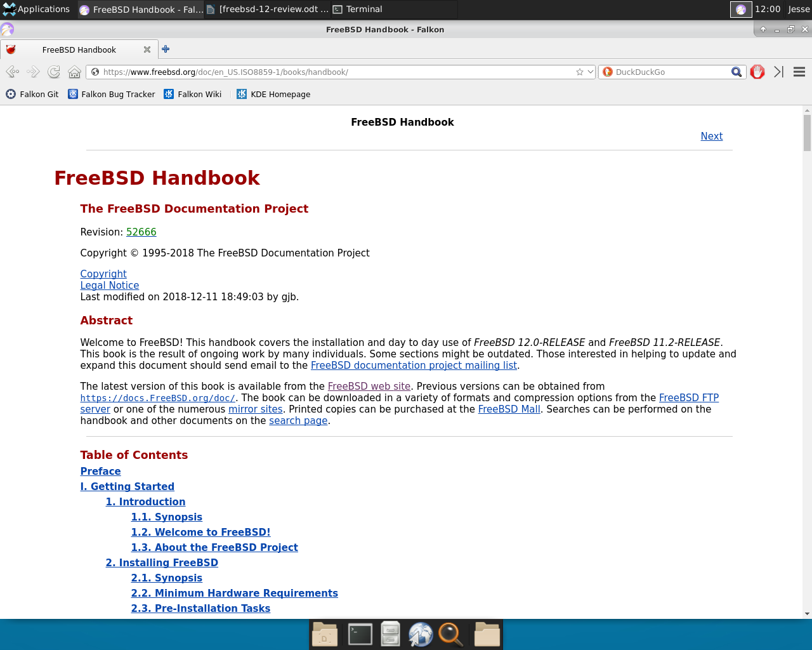Open the KDE Homepage bookmark
Image resolution: width=812 pixels, height=650 pixels.
[273, 94]
